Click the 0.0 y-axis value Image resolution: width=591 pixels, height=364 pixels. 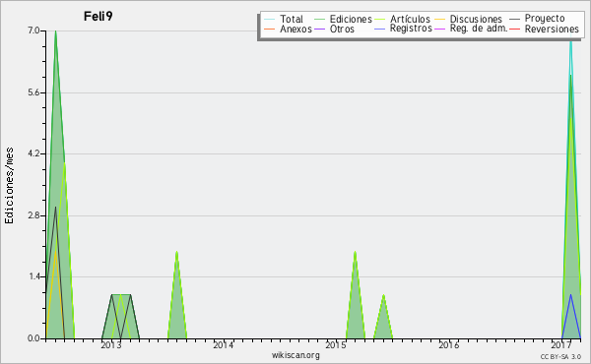pos(33,338)
